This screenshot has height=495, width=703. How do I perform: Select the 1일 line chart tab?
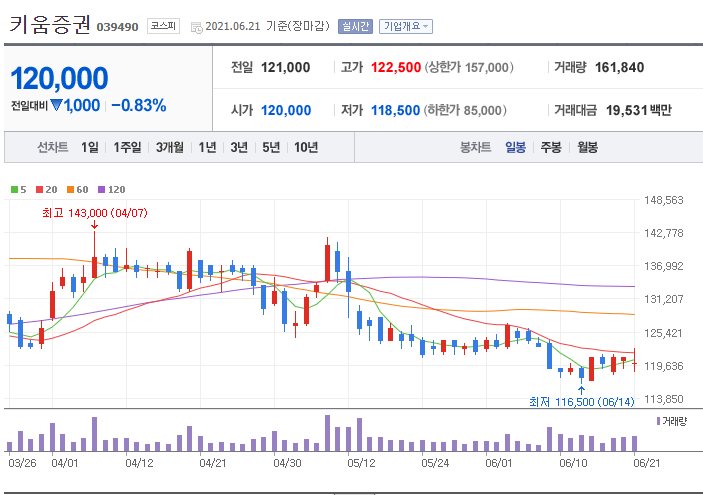click(90, 147)
